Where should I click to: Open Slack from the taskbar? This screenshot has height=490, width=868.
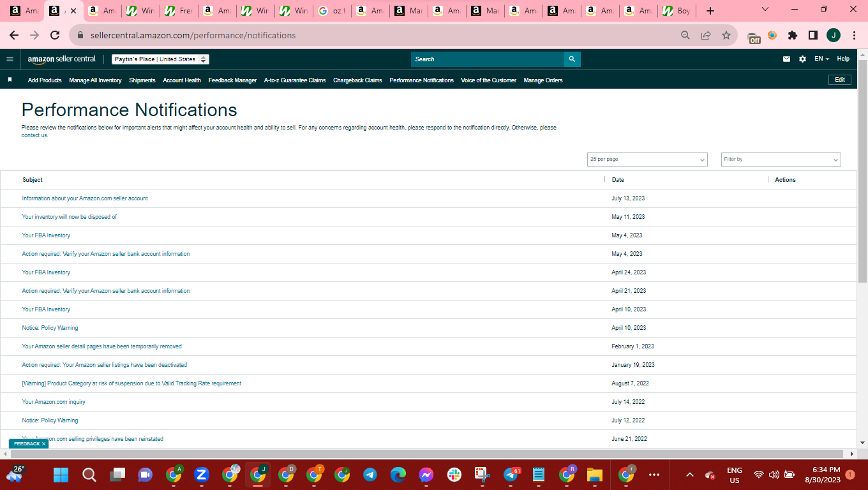[454, 475]
